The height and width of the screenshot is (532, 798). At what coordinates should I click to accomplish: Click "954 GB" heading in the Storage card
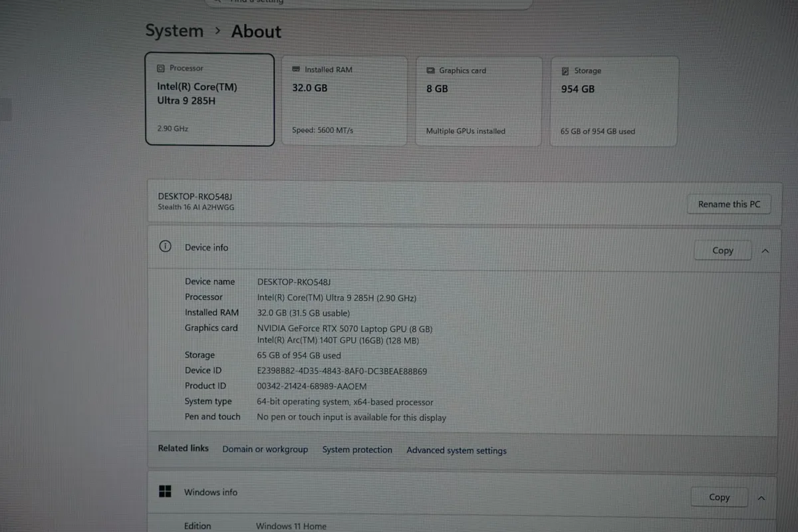click(x=578, y=89)
